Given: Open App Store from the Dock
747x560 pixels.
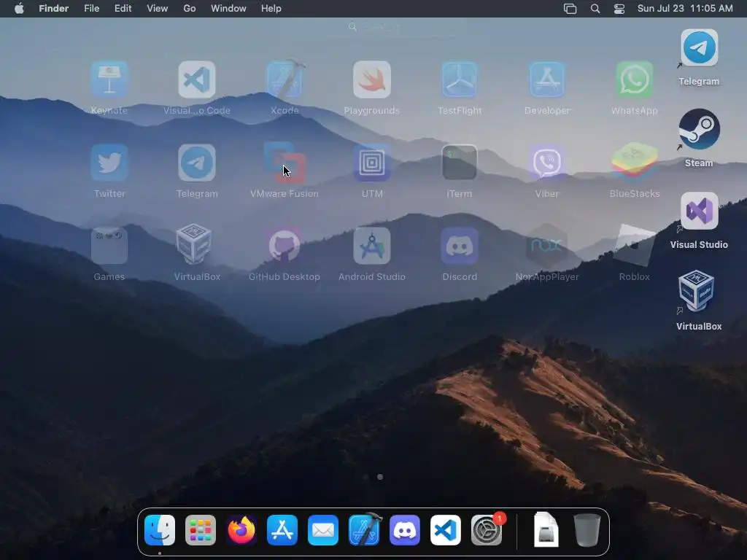Looking at the screenshot, I should 282,530.
